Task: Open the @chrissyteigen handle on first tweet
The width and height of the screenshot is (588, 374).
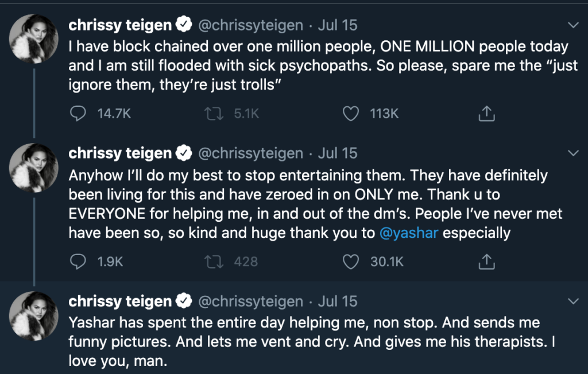Action: pyautogui.click(x=250, y=25)
